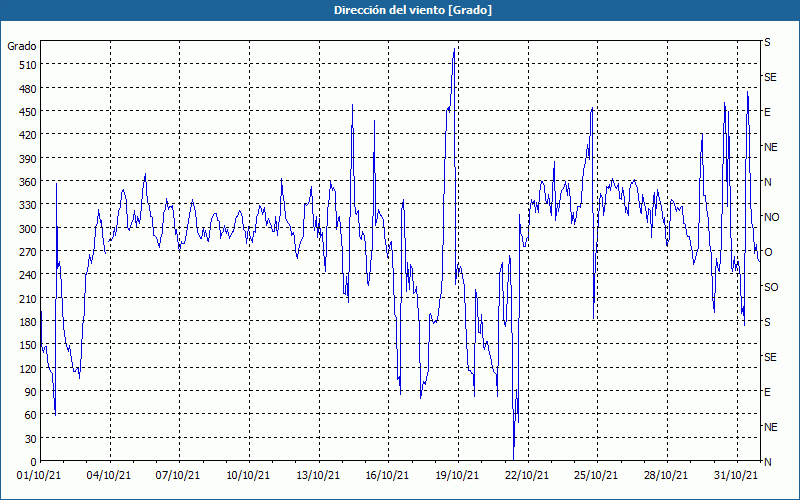Click the 10/10/21 date label

[x=248, y=476]
